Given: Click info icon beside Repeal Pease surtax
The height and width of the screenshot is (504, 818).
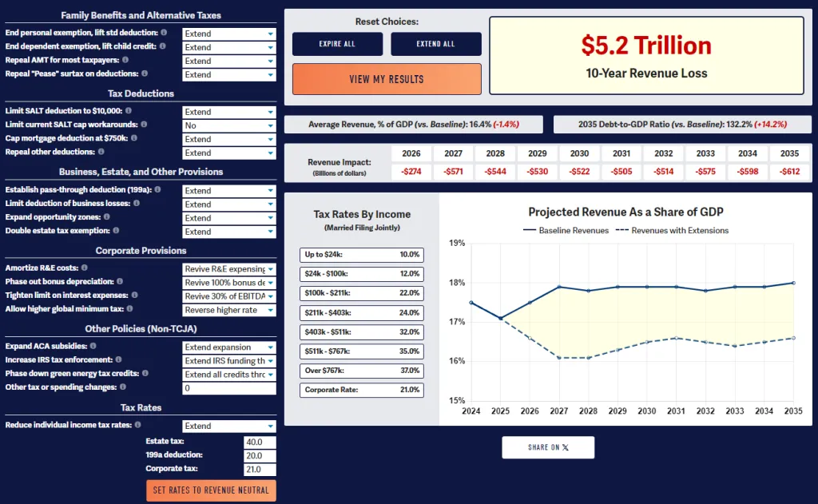Looking at the screenshot, I should pos(145,73).
